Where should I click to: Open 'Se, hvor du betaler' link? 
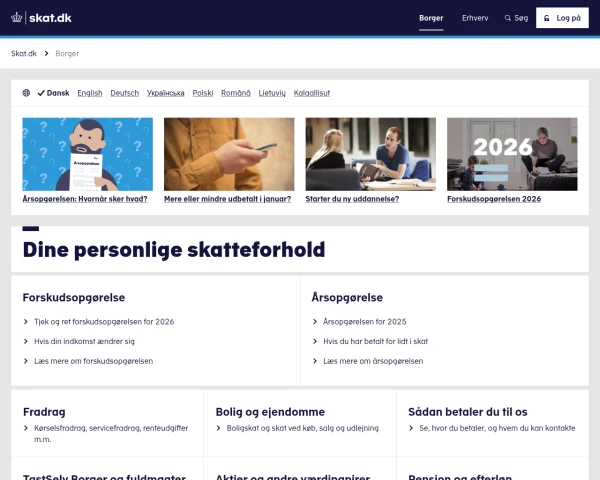click(x=497, y=428)
